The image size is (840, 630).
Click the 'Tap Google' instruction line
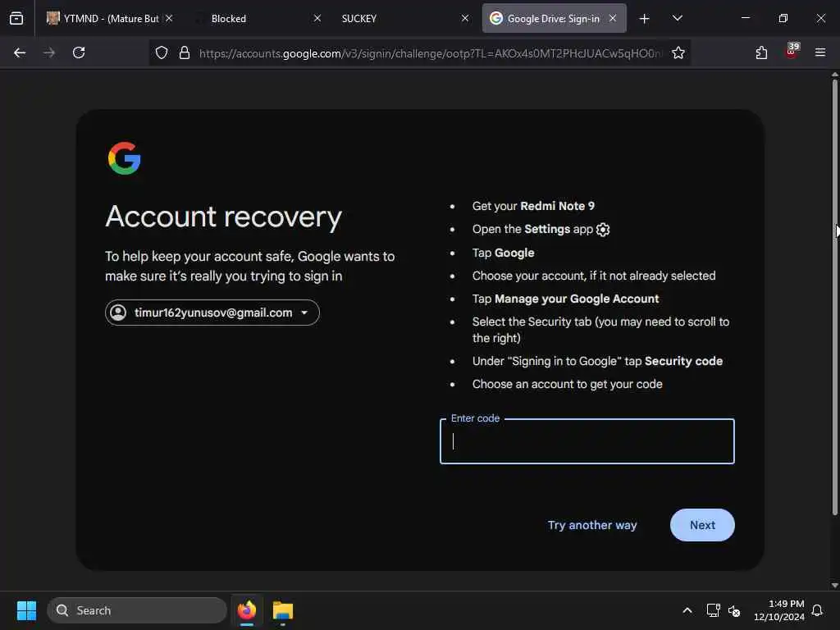tap(503, 253)
